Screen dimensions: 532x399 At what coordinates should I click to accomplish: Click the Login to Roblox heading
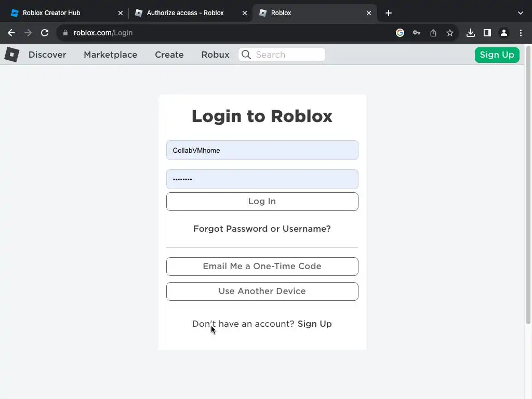click(262, 116)
